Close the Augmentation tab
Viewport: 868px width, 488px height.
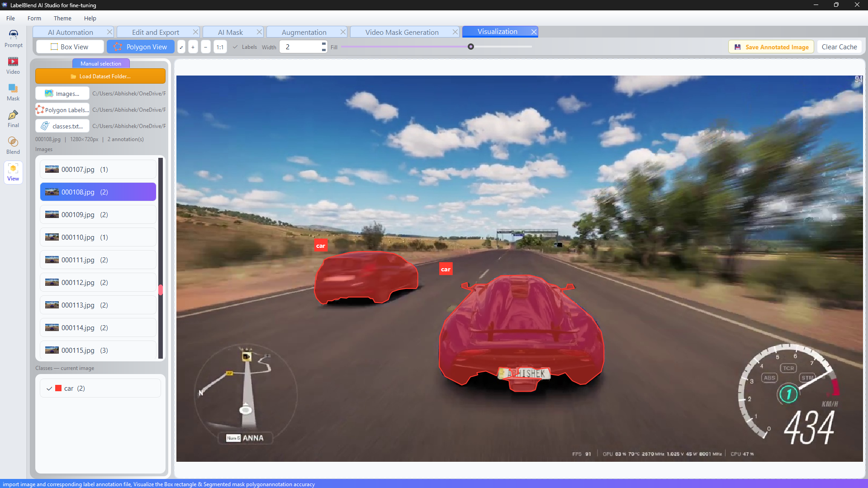[x=343, y=32]
